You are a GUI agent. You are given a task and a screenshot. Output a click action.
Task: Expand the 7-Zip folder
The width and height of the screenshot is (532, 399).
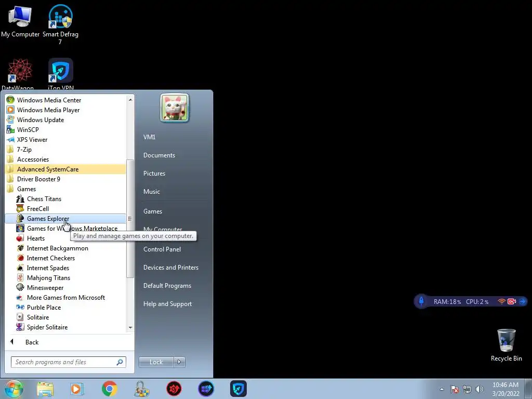point(65,149)
